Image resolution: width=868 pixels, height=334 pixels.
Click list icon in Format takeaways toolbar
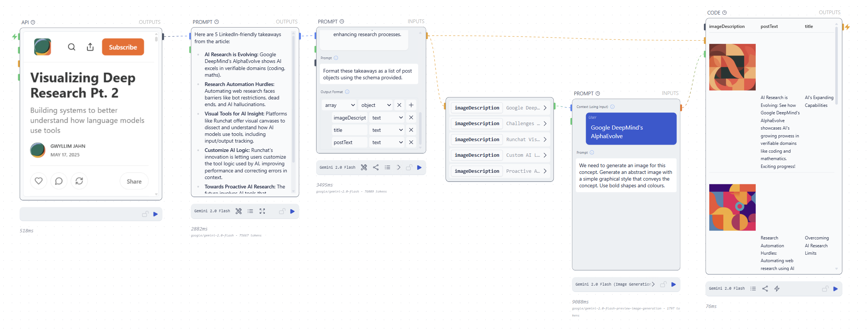point(388,168)
